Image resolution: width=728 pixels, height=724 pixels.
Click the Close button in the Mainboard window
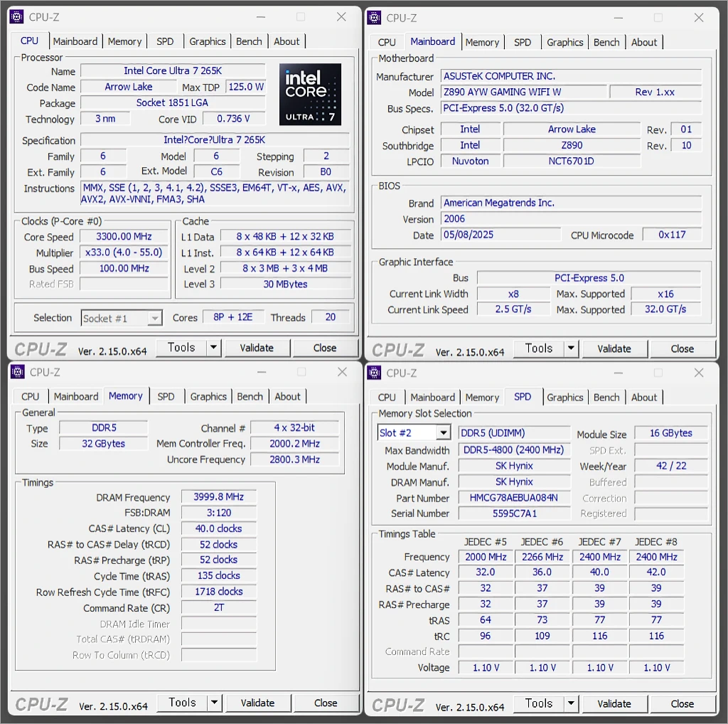682,348
